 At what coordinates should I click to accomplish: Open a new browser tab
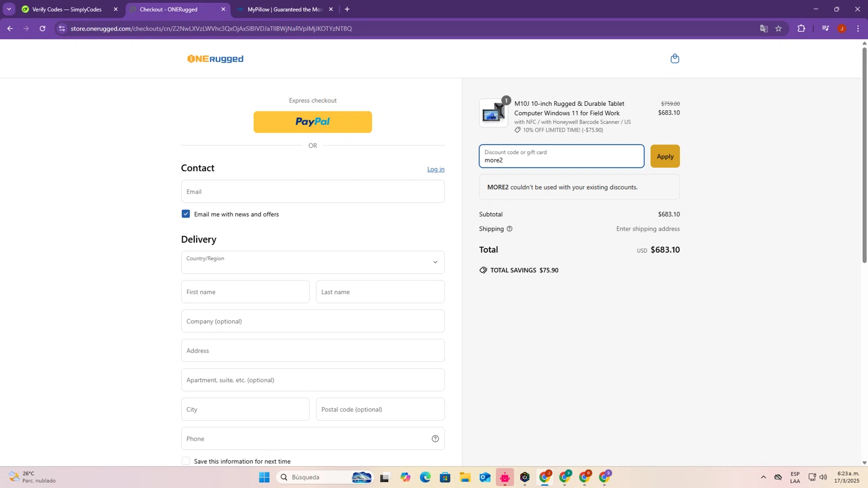(347, 9)
